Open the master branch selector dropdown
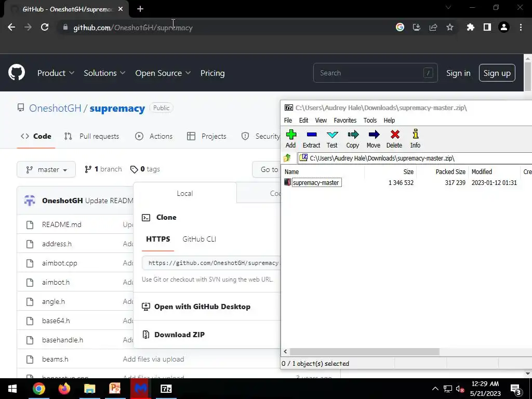The height and width of the screenshot is (399, 532). [x=46, y=169]
